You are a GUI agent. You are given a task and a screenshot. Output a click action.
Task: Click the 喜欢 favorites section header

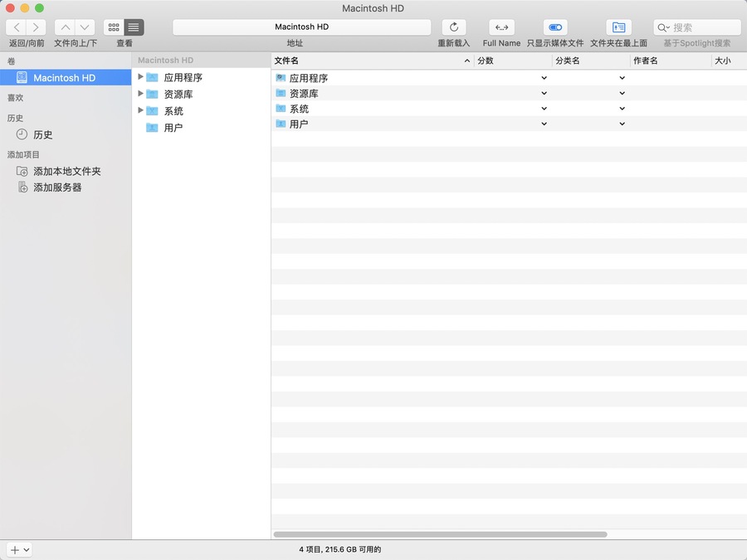coord(15,98)
